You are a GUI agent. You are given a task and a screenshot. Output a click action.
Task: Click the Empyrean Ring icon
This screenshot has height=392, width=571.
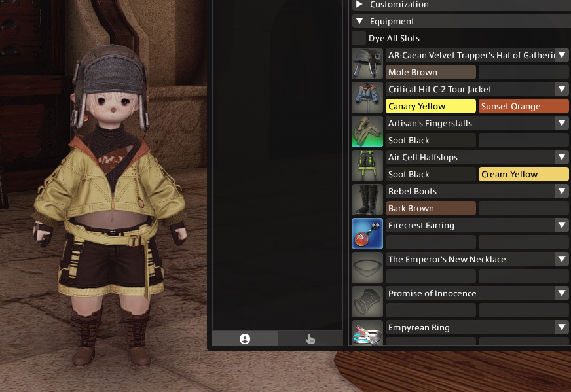[x=367, y=332]
